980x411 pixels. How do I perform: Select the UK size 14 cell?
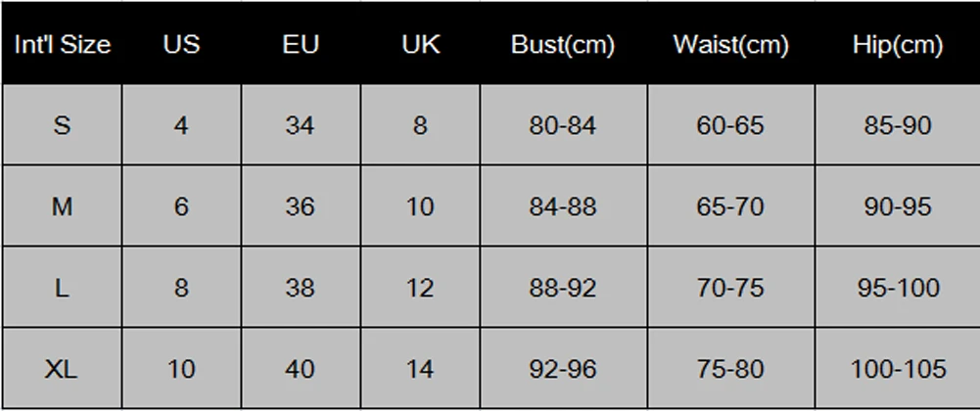pyautogui.click(x=420, y=369)
